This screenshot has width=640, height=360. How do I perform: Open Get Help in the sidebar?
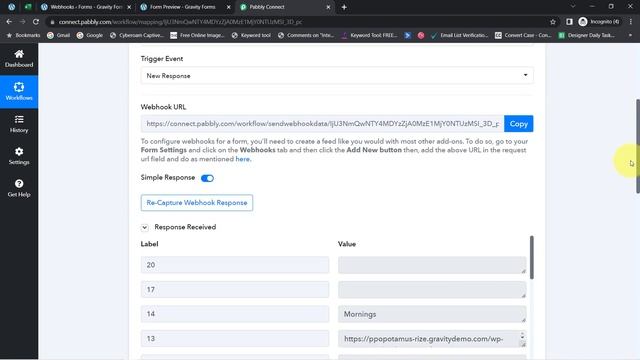(19, 188)
